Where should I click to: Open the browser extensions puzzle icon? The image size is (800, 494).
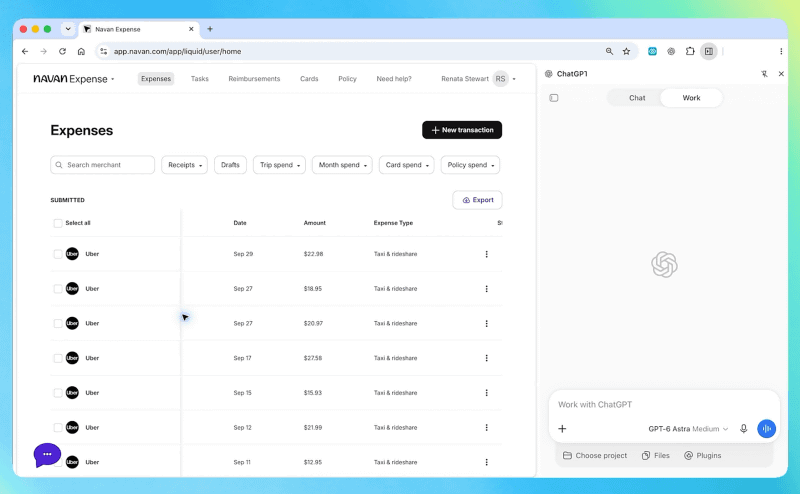pyautogui.click(x=690, y=51)
